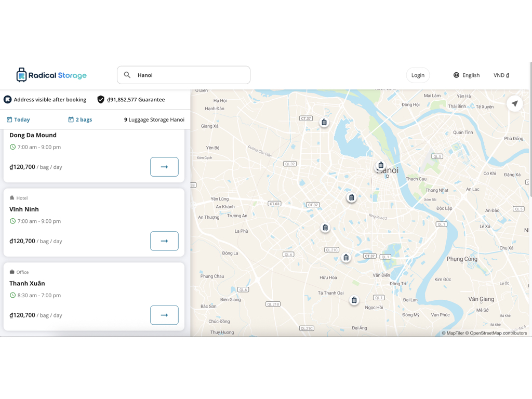
Task: Select the luggage marker at Hanoi center
Action: click(381, 165)
